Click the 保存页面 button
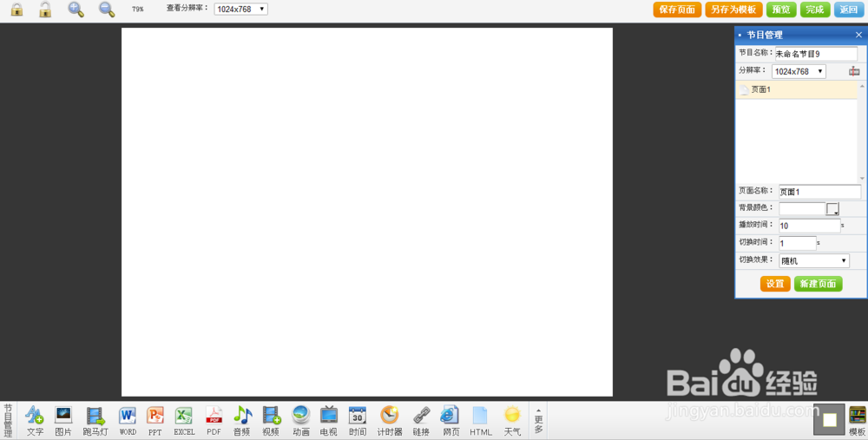Viewport: 868px width, 440px height. 677,10
